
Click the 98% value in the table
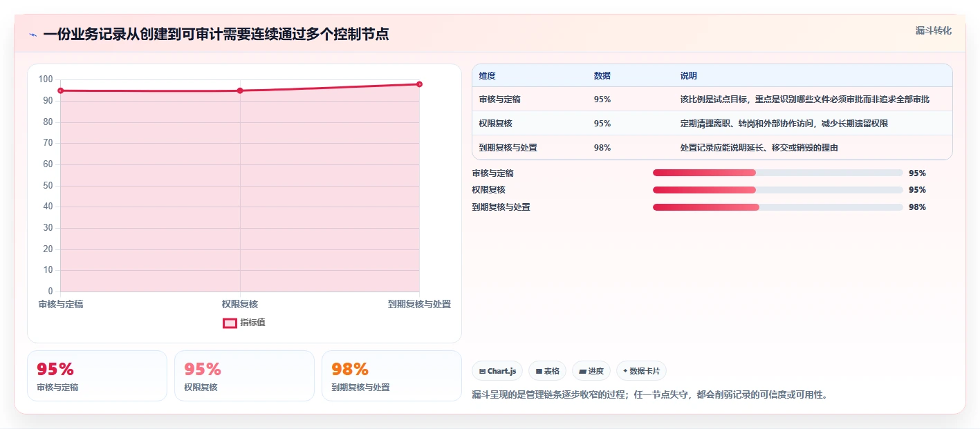[x=602, y=148]
